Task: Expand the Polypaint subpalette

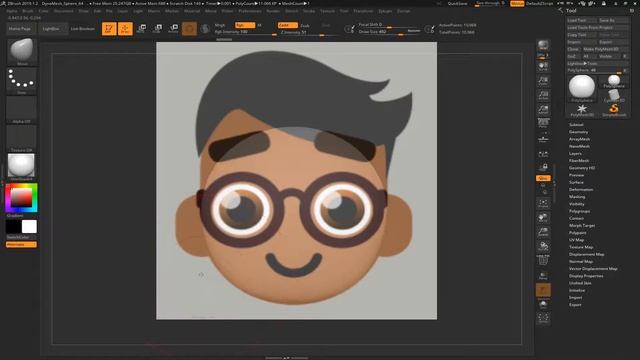Action: (578, 233)
